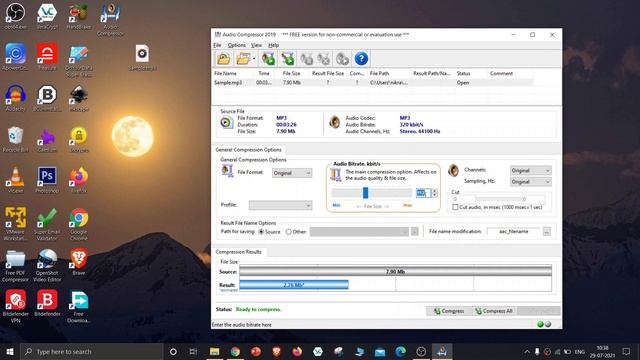This screenshot has width=640, height=360.
Task: Expand the File Format dropdown
Action: pyautogui.click(x=292, y=173)
